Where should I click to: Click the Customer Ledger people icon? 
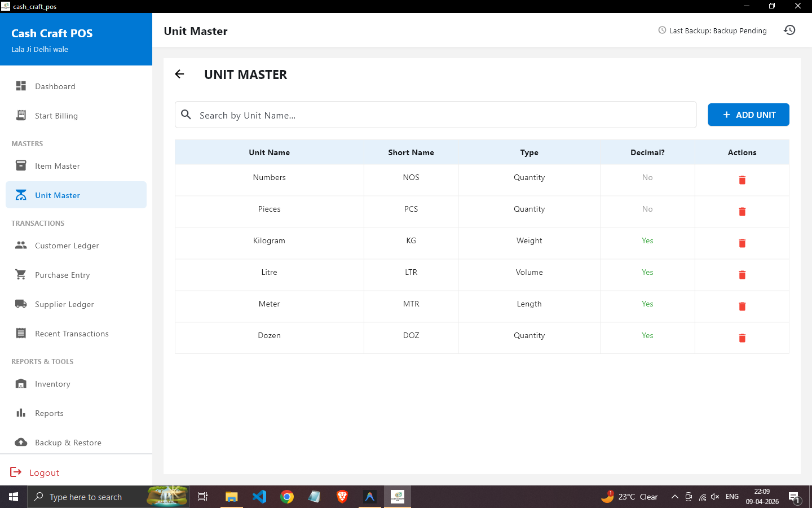coord(21,245)
